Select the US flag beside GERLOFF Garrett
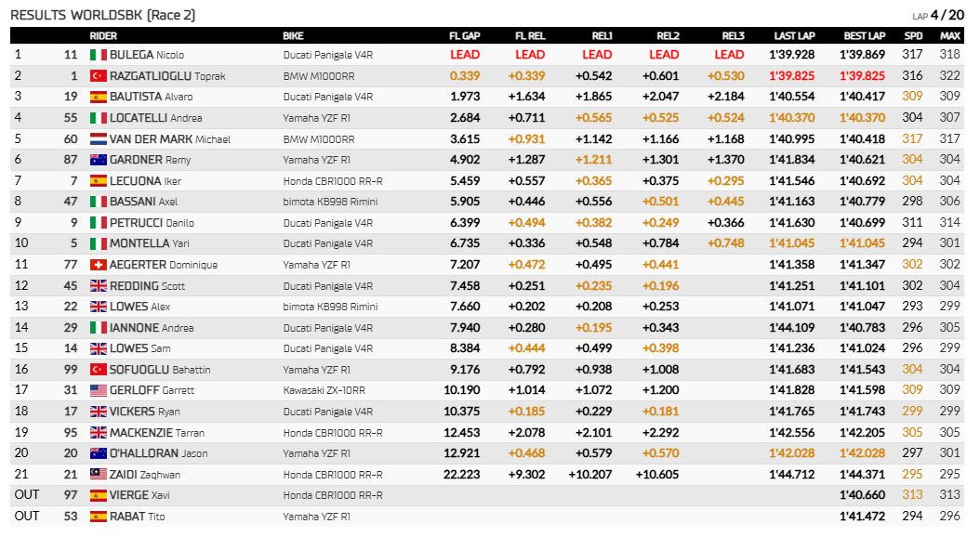 [99, 390]
